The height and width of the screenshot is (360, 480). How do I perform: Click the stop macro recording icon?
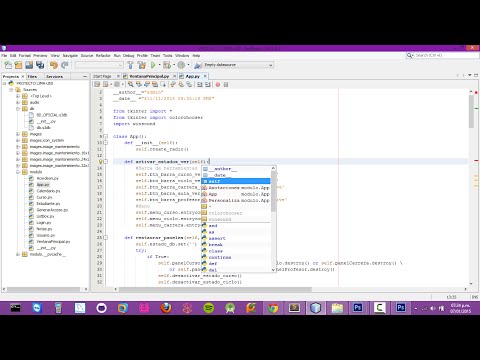pos(226,85)
